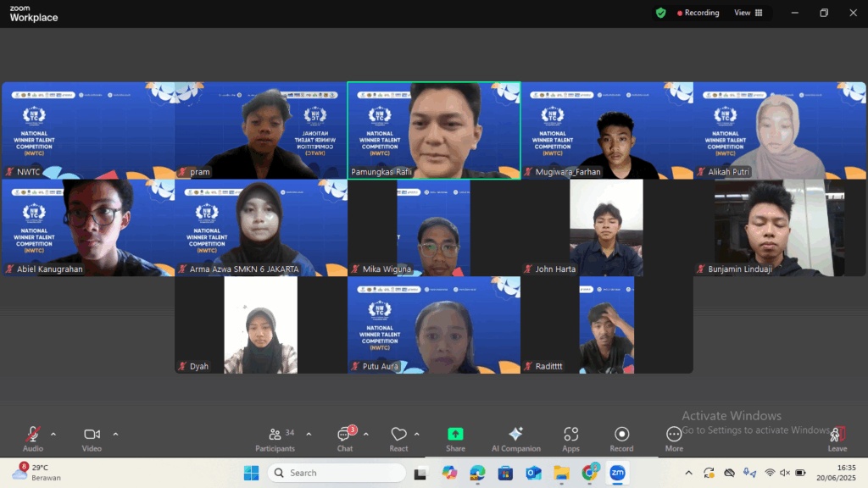Select Bunjamin Linduaji's video tile
Screen dimensions: 868x488
point(780,227)
